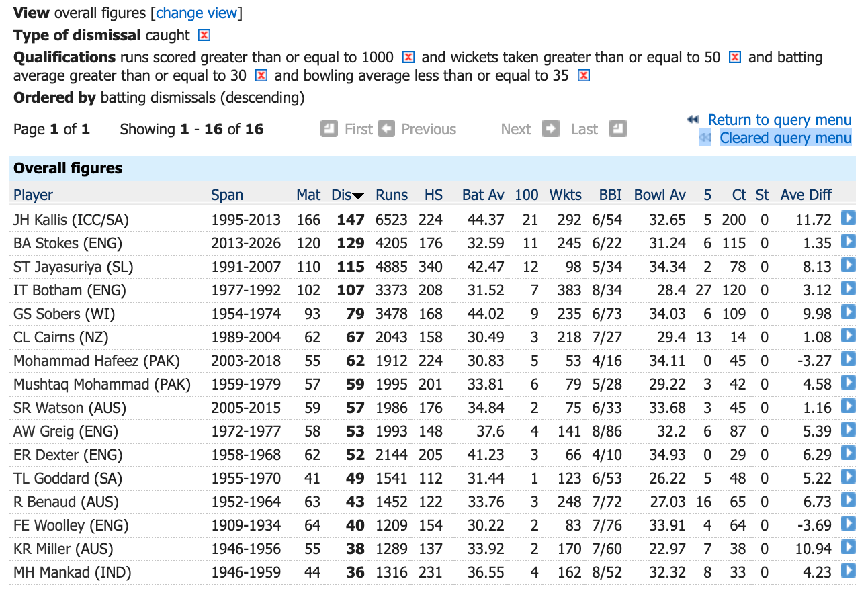Open ER Dexter row details arrow
Screen dimensions: 868x595
(x=849, y=453)
